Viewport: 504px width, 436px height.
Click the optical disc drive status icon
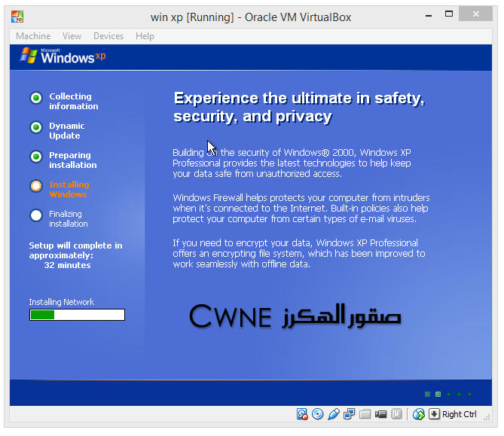pos(318,414)
